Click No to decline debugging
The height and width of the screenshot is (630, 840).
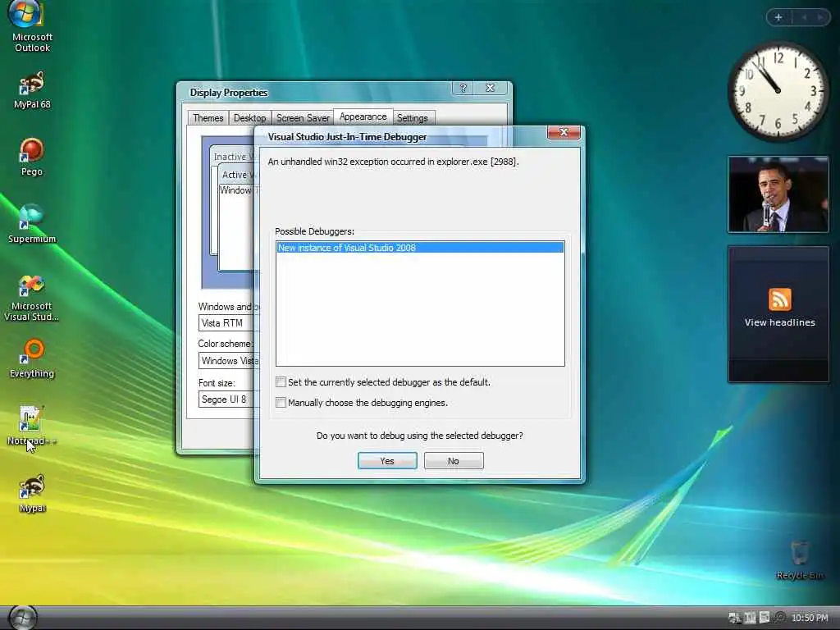point(453,461)
